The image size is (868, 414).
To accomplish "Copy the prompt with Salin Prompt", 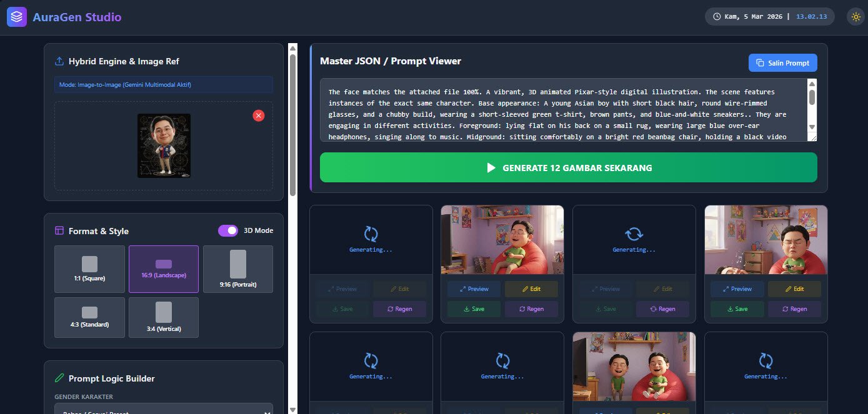I will click(x=783, y=62).
